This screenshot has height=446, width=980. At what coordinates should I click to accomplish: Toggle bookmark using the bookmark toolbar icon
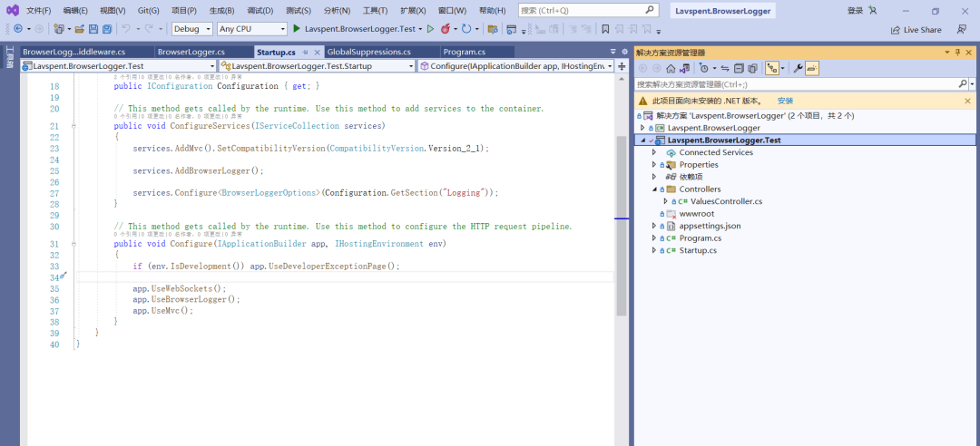pyautogui.click(x=605, y=29)
